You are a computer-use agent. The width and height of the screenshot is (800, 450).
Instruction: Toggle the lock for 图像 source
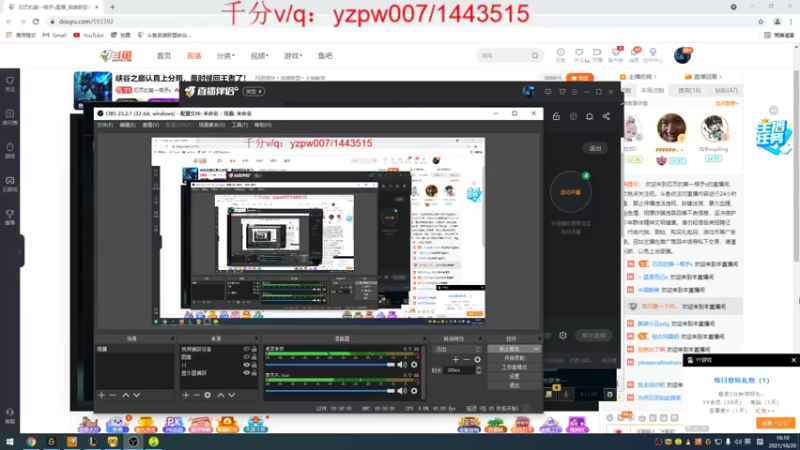point(254,357)
